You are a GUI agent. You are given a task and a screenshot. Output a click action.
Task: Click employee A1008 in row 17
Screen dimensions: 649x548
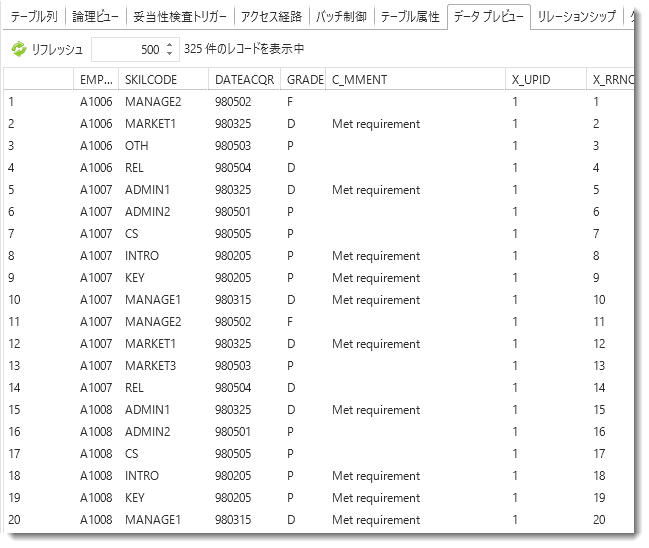click(96, 454)
